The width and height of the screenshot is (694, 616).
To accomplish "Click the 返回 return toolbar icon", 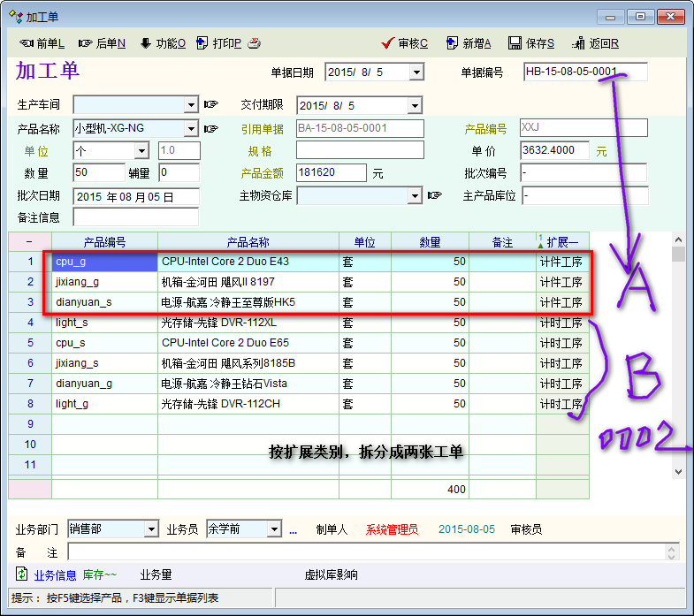I will (x=578, y=43).
